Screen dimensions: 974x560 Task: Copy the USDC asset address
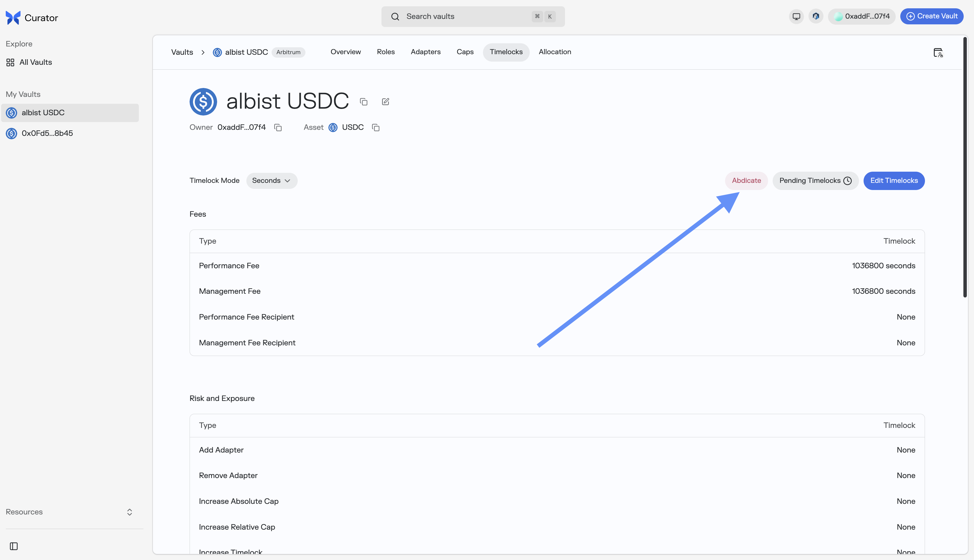376,128
